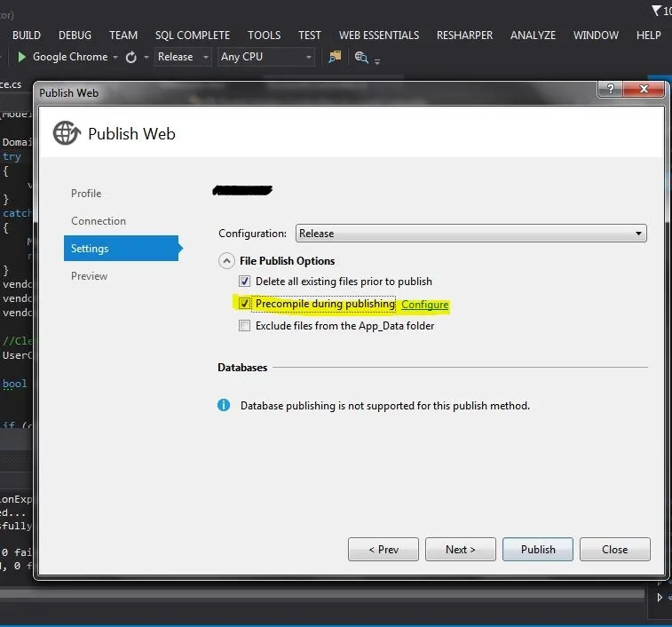Uncheck Precompile during publishing checkbox

coord(244,304)
